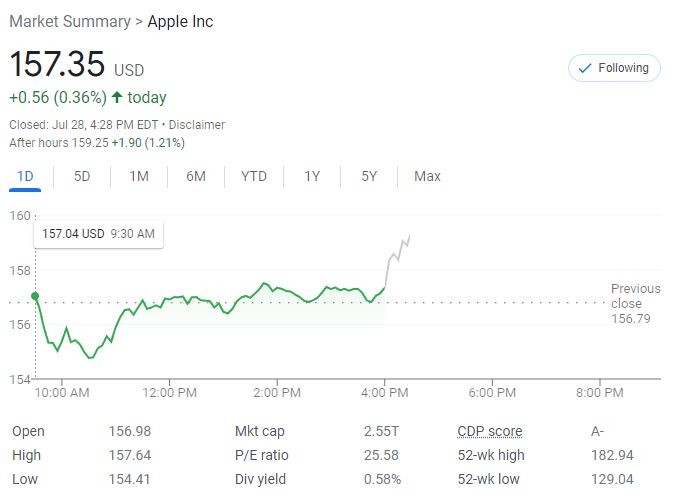The width and height of the screenshot is (688, 499).
Task: Toggle the Following button
Action: 614,68
